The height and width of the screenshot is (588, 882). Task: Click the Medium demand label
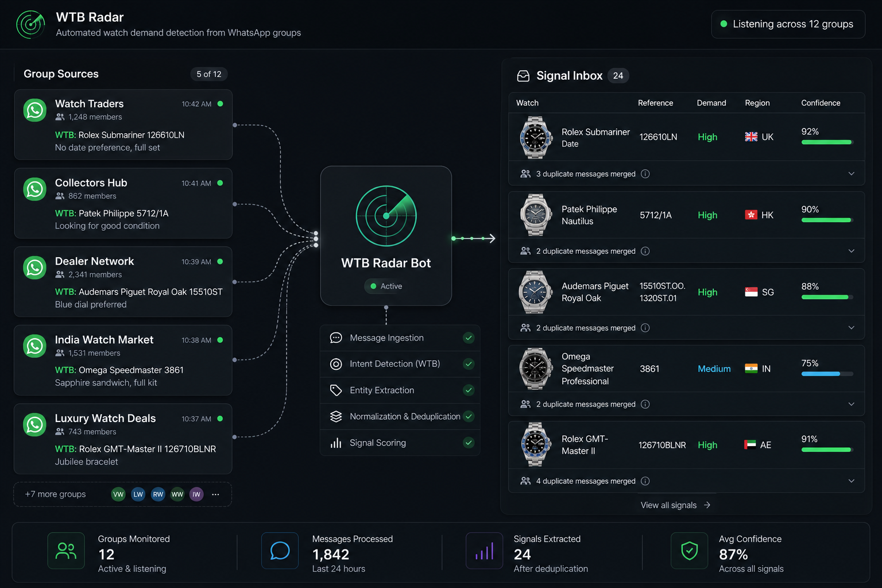click(714, 369)
